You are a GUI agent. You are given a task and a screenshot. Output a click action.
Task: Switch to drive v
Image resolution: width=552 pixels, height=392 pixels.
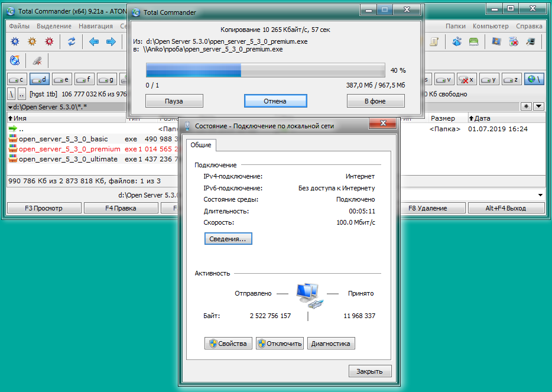(444, 79)
